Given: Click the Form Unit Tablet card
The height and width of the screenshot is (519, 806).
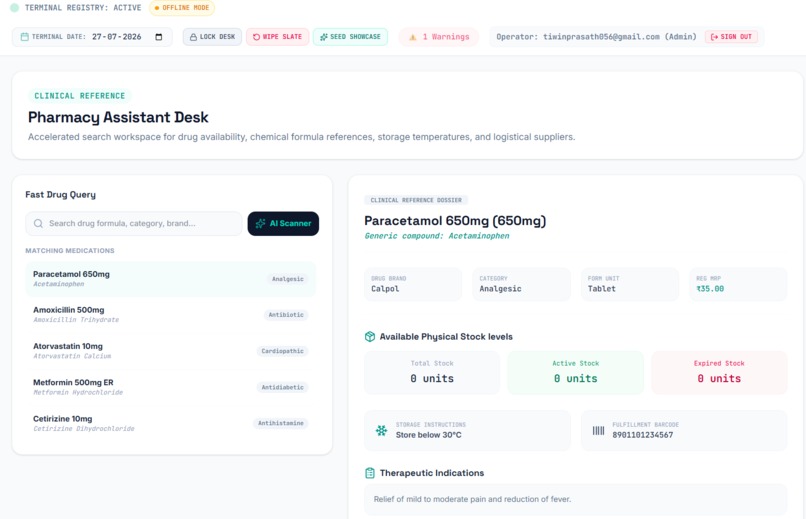Looking at the screenshot, I should 630,284.
